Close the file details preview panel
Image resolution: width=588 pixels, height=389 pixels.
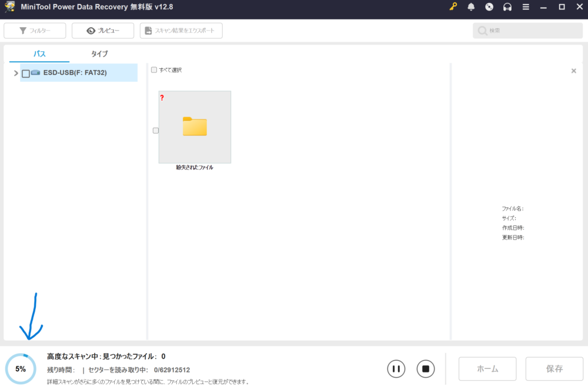(x=574, y=71)
